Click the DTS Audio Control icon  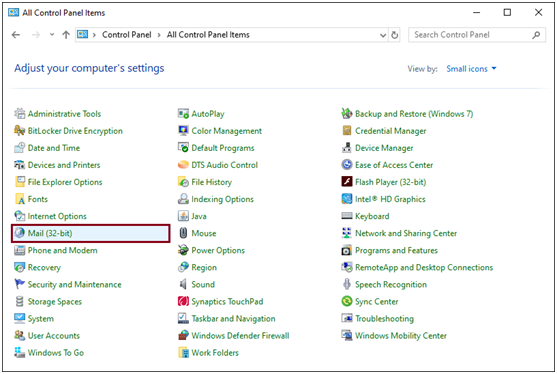coord(183,165)
